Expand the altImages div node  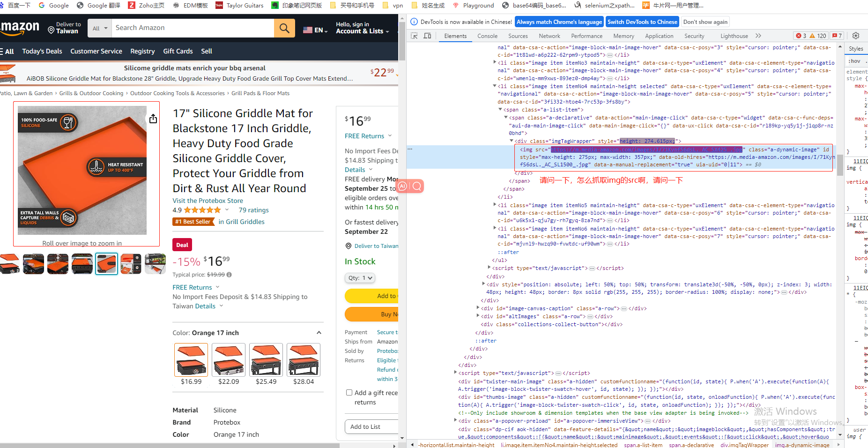point(478,316)
